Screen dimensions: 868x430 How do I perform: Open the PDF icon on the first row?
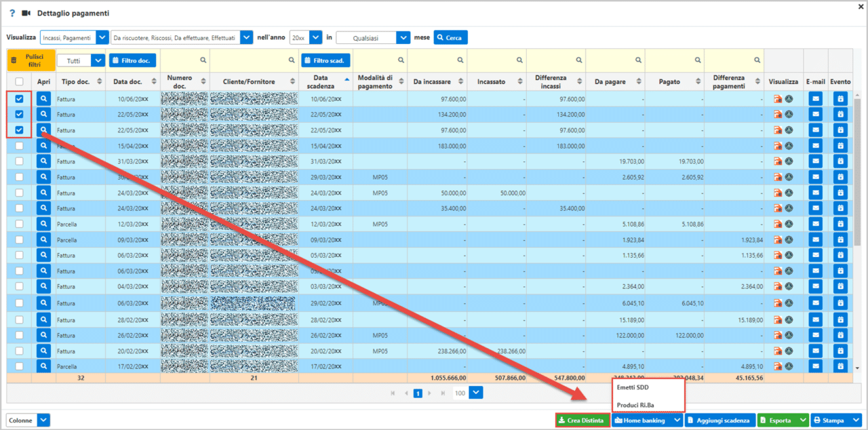pos(778,98)
